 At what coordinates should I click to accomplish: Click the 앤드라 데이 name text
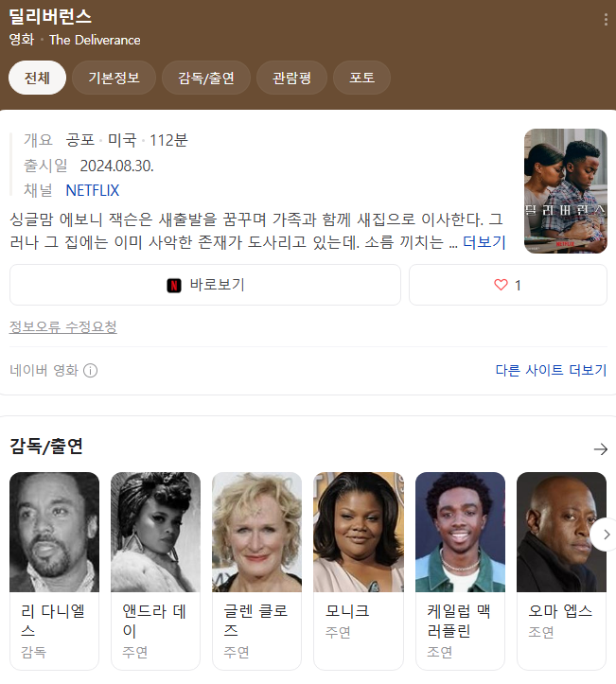click(154, 622)
